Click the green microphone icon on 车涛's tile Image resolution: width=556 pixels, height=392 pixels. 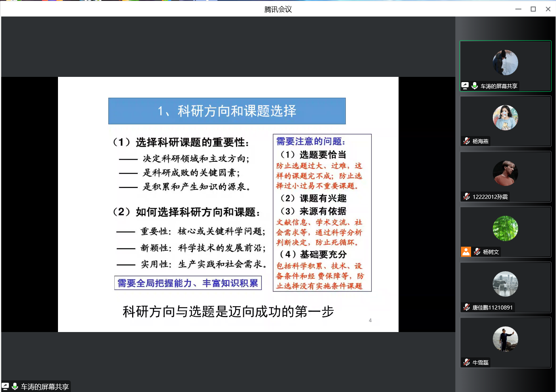pos(475,86)
